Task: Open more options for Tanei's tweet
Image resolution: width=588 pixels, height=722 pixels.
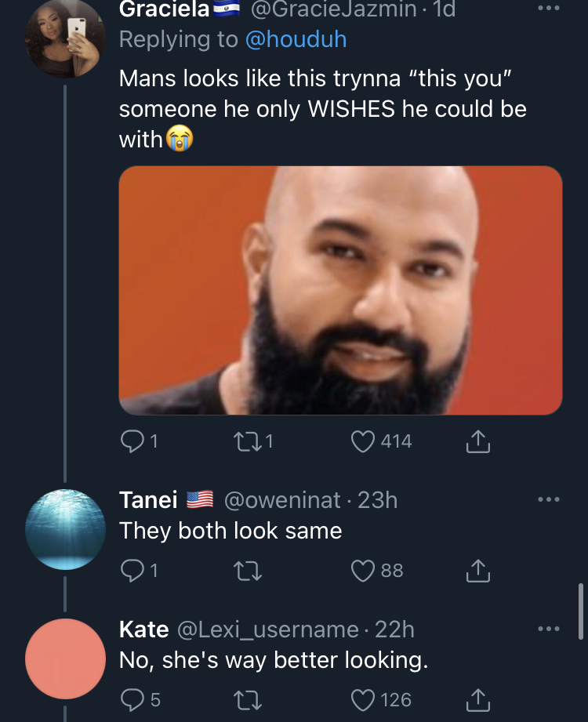Action: pyautogui.click(x=549, y=499)
